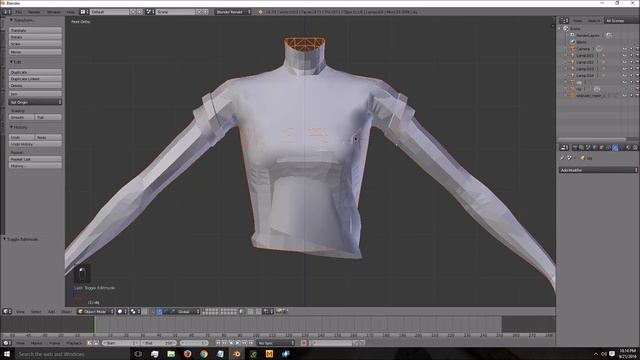The width and height of the screenshot is (640, 360).
Task: Open the Object Mode dropdown
Action: tap(96, 311)
